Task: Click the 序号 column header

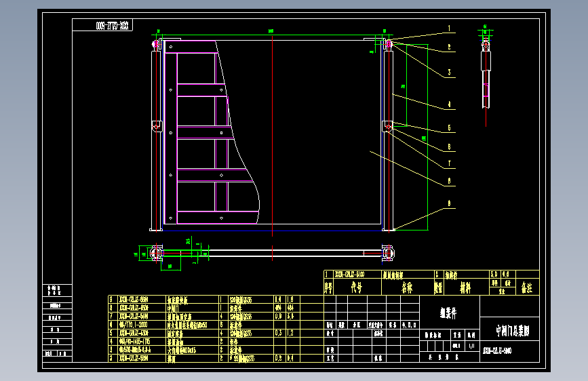Action: 328,287
